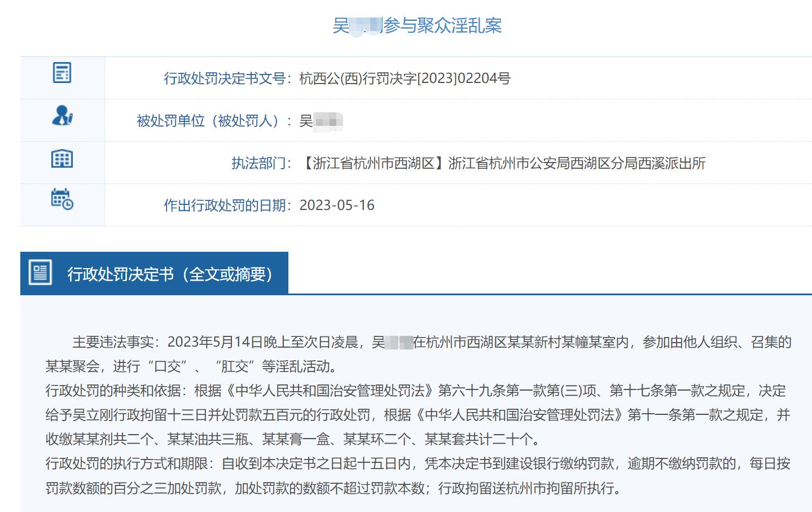
Task: Click the calendar icon beside 作出行政处罚的日期
Action: pos(62,199)
